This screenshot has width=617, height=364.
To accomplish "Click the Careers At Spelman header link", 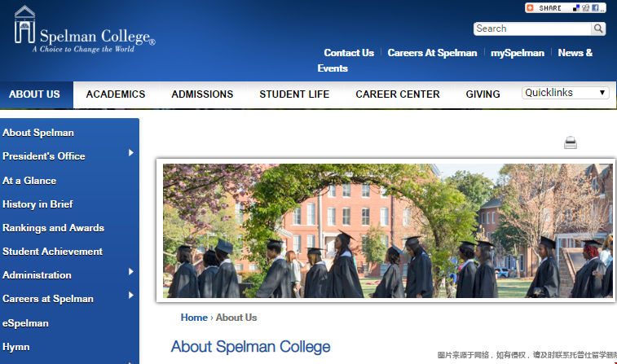I will tap(432, 53).
